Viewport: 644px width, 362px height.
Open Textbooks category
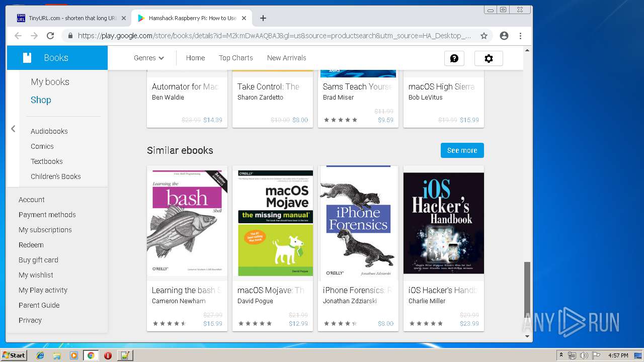coord(47,161)
